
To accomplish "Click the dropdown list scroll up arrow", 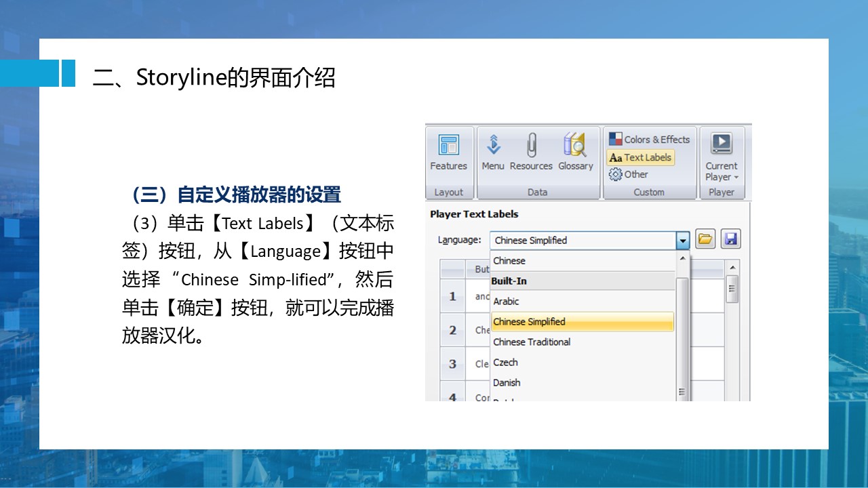I will click(x=683, y=259).
